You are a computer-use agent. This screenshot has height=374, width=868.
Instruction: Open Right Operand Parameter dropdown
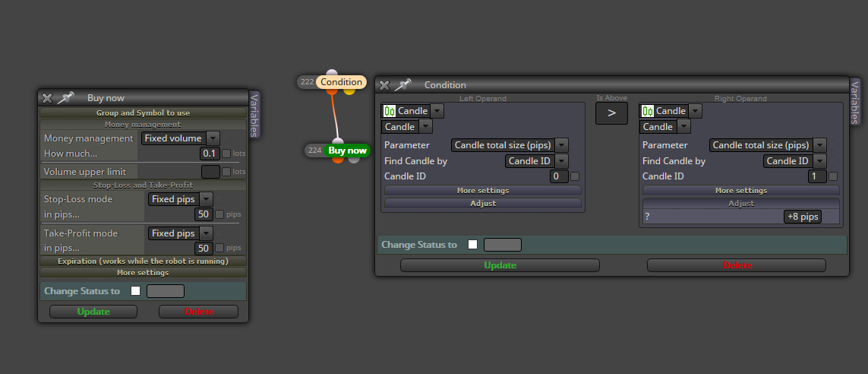tap(768, 145)
